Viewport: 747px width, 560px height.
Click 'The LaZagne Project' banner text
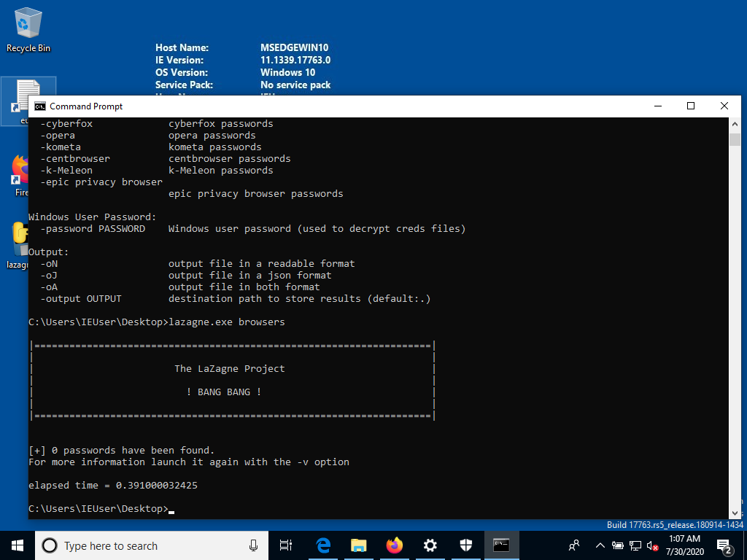point(230,368)
